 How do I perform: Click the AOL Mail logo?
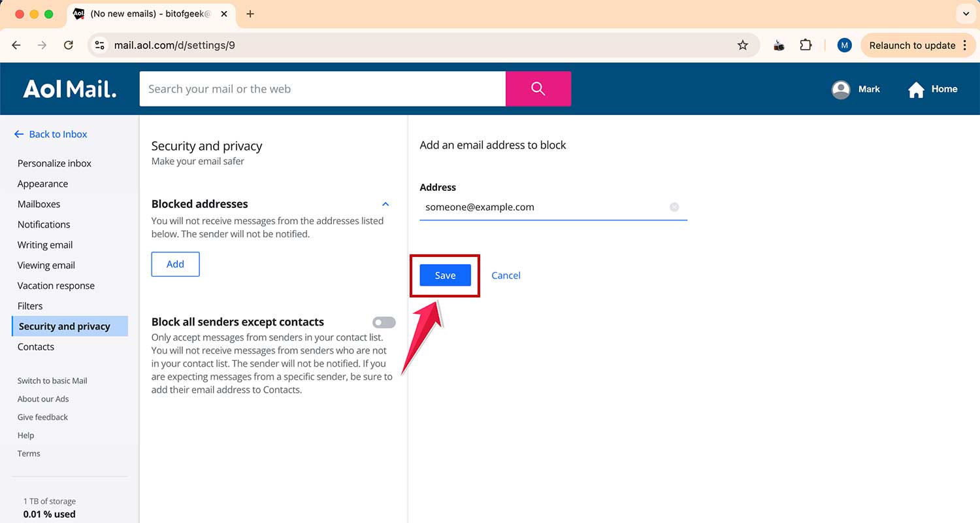pos(69,88)
